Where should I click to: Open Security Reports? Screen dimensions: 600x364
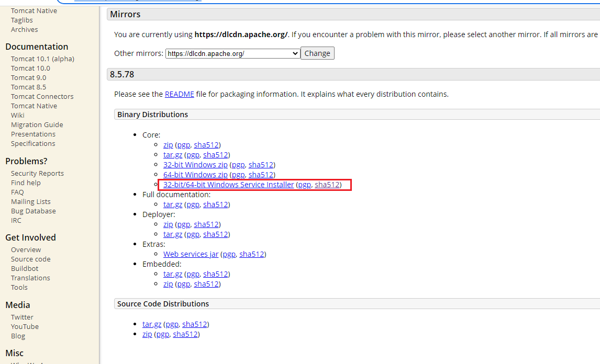(38, 174)
